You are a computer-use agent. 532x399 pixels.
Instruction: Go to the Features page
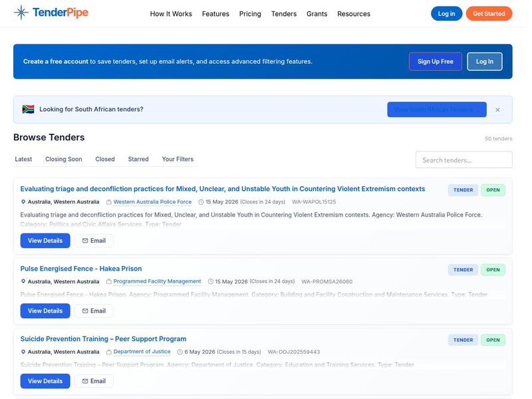(x=215, y=14)
